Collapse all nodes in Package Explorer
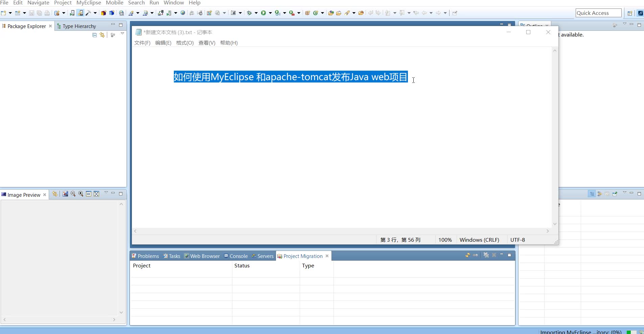The image size is (644, 334). pos(94,34)
